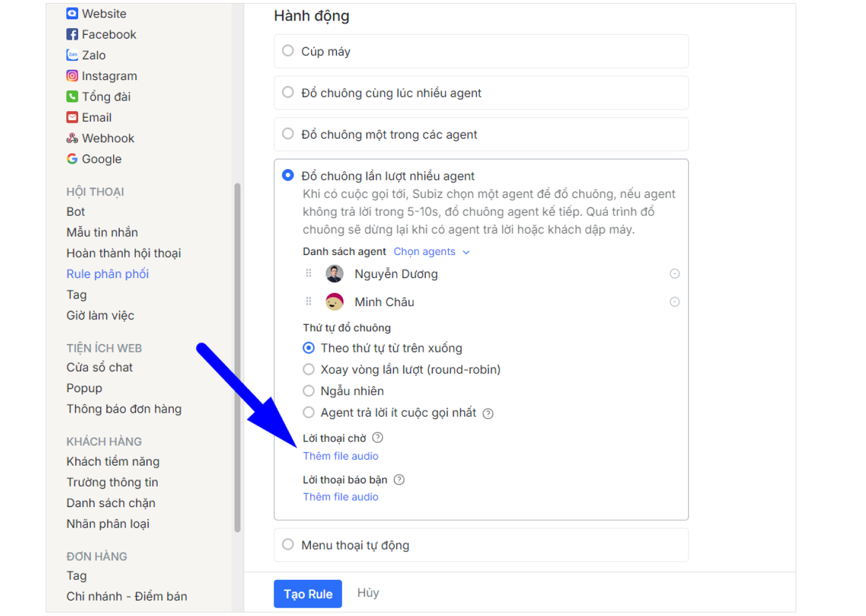The height and width of the screenshot is (616, 866).
Task: Add audio file for Lời thoại báo bận
Action: click(340, 497)
